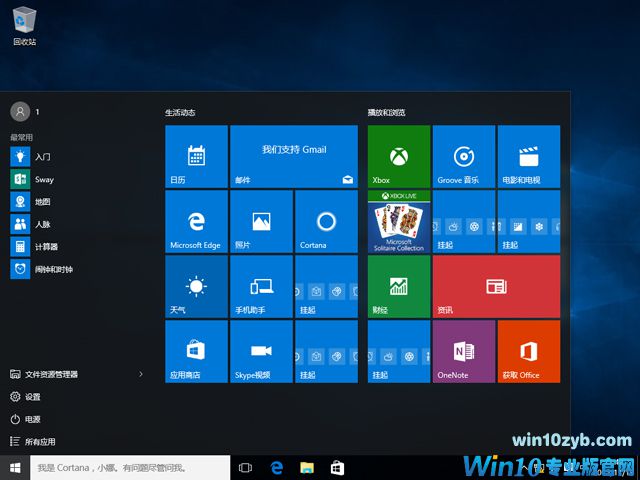Open Microsoft Solitaire Collection tile
Viewport: 640px width, 480px height.
(x=398, y=221)
